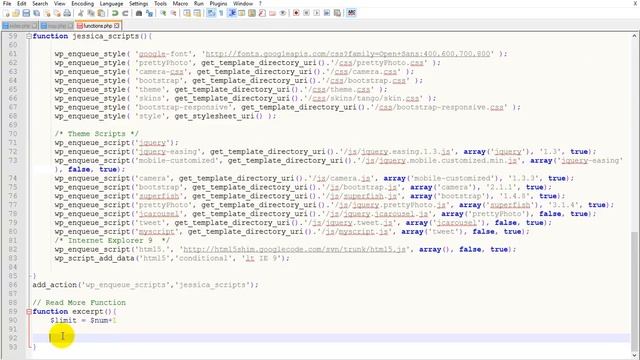Close all documents using the Close All icon
The width and height of the screenshot is (640, 360).
click(57, 13)
